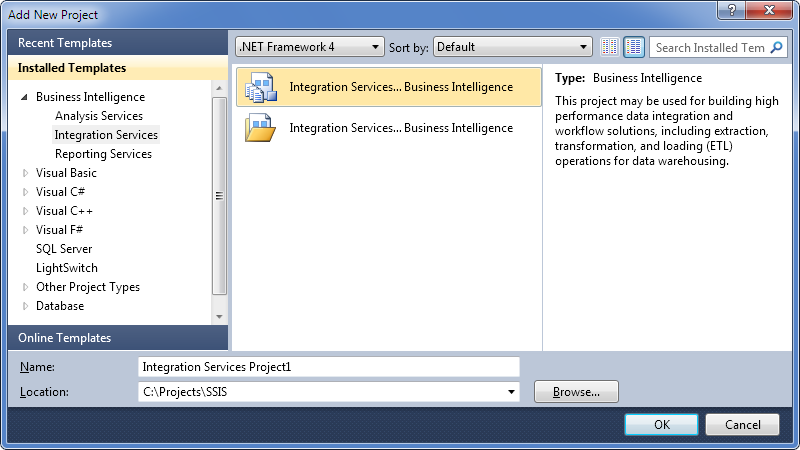
Task: Click into the Name text field
Action: (329, 367)
